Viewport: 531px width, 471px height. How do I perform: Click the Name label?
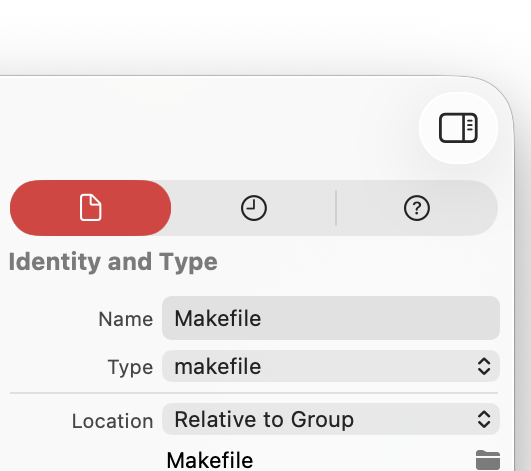coord(126,319)
